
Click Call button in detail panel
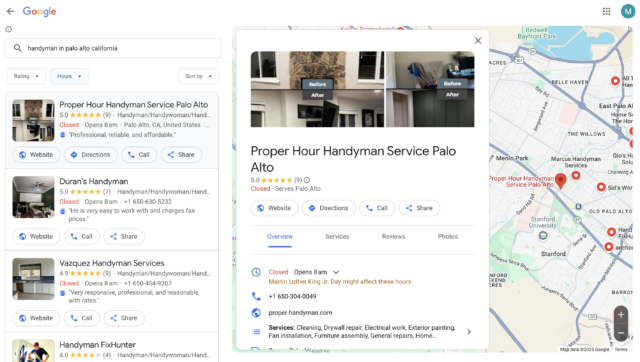click(x=377, y=208)
